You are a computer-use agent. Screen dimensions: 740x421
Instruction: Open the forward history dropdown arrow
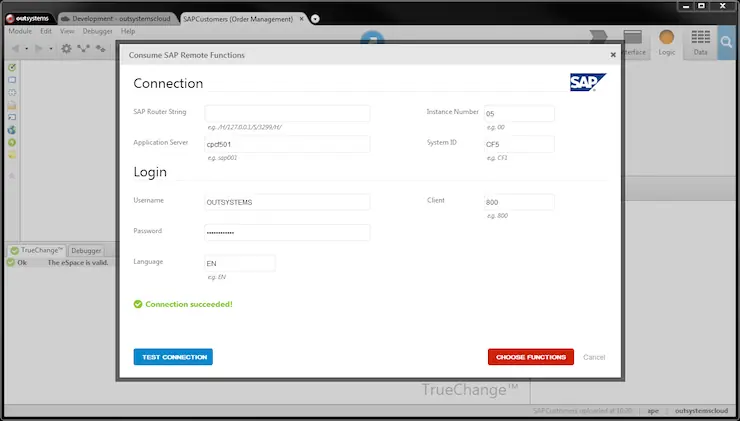pos(50,49)
